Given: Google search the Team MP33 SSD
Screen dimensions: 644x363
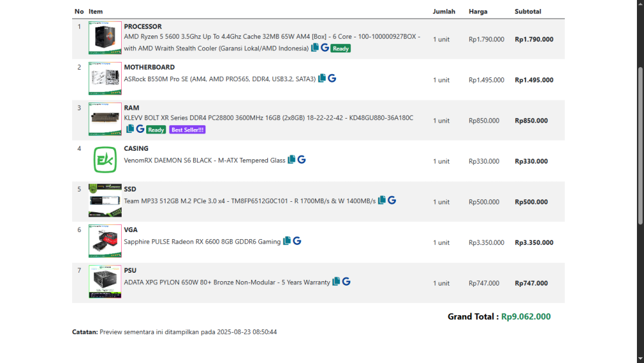Looking at the screenshot, I should click(392, 201).
